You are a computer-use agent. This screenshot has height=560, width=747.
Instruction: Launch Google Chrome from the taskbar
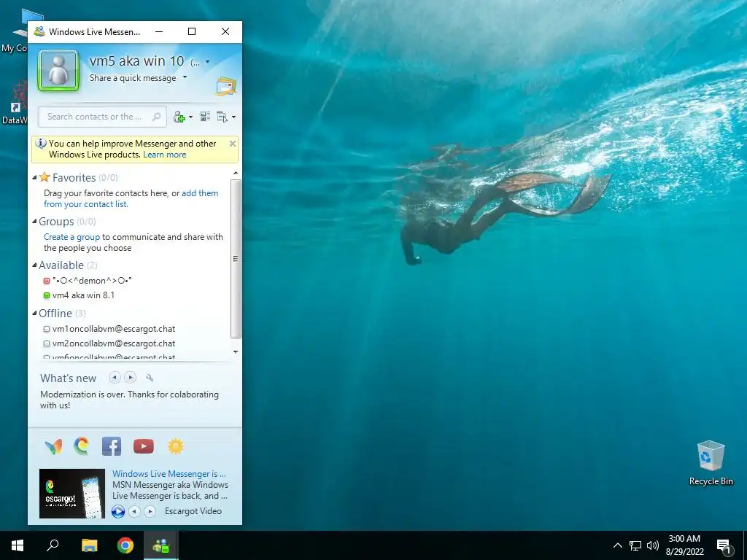tap(125, 545)
